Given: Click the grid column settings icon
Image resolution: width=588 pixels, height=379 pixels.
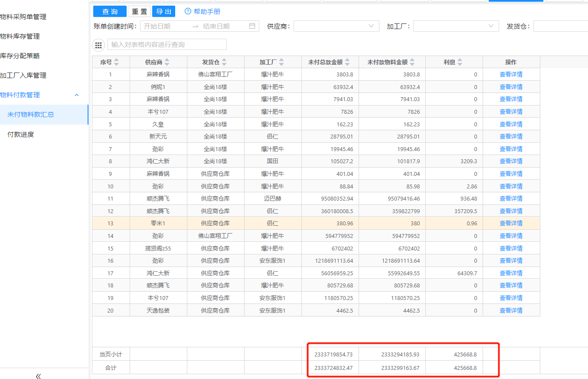Looking at the screenshot, I should click(x=98, y=45).
